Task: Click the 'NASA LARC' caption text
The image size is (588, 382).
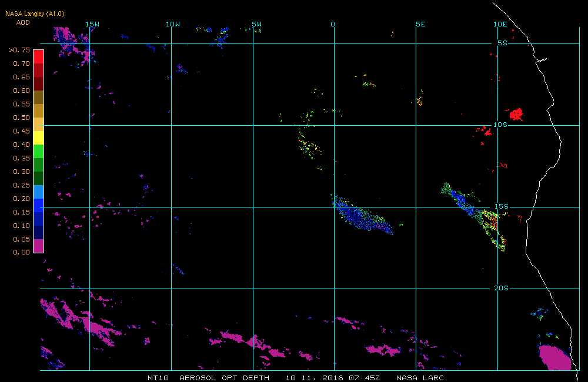Action: pyautogui.click(x=420, y=378)
